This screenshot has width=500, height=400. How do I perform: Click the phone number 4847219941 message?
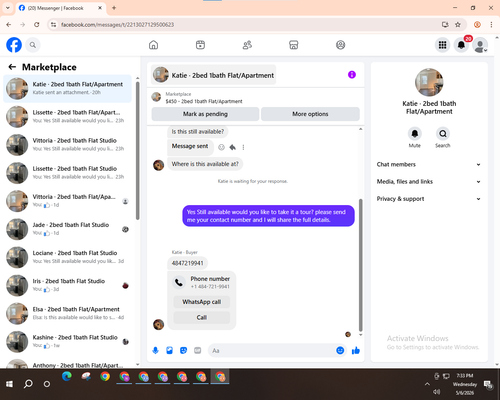click(x=187, y=263)
